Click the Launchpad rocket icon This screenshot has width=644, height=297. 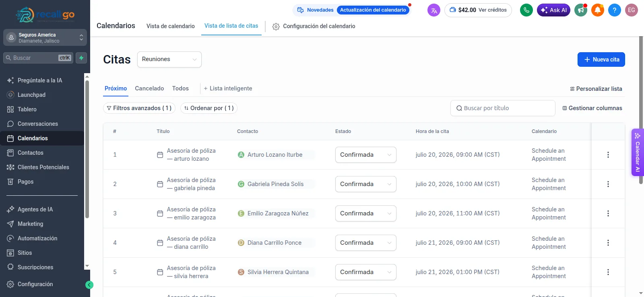(x=10, y=95)
